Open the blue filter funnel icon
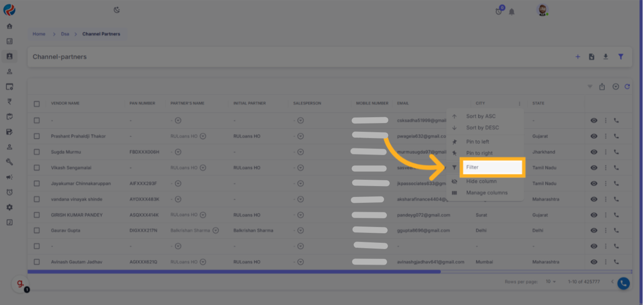 (621, 57)
